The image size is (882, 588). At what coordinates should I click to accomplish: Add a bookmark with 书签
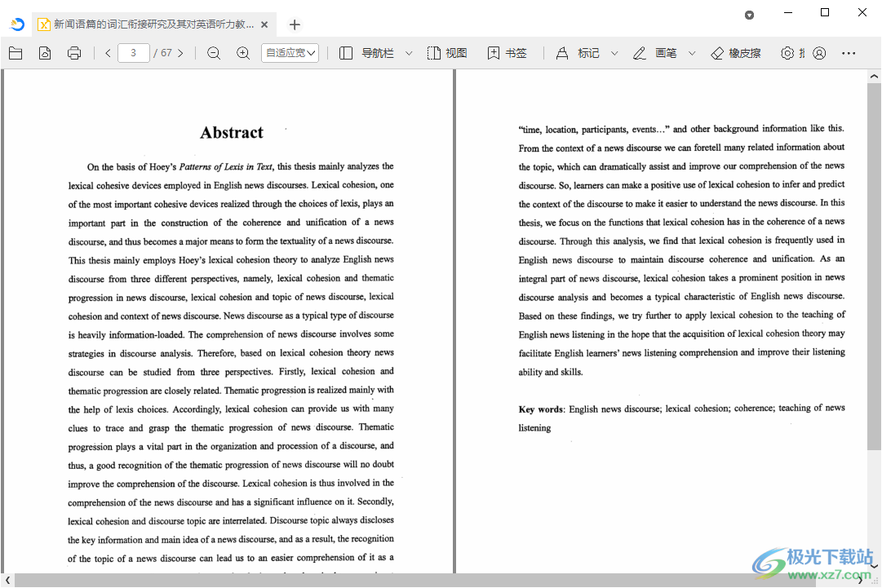507,53
